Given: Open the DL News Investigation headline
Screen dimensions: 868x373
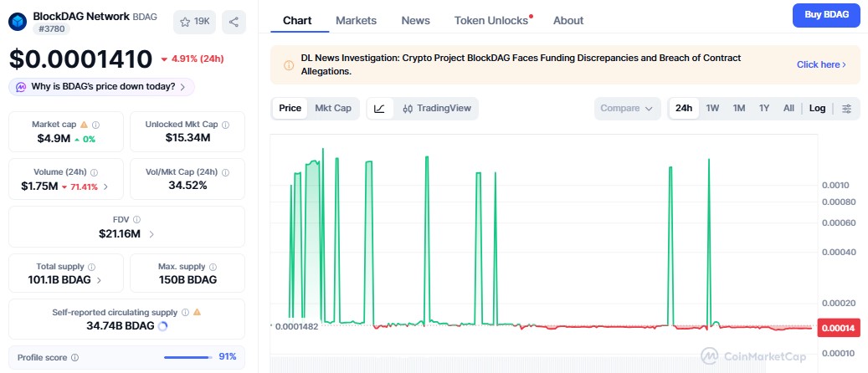Looking at the screenshot, I should (521, 64).
